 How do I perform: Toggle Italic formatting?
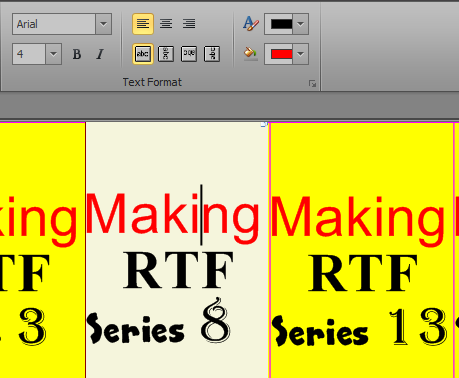point(100,54)
